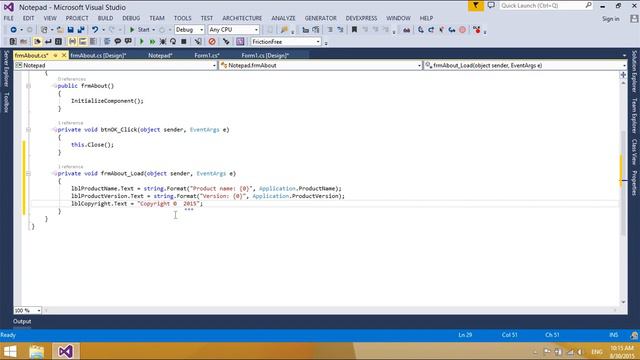Click the black stop square icon

coord(184,42)
